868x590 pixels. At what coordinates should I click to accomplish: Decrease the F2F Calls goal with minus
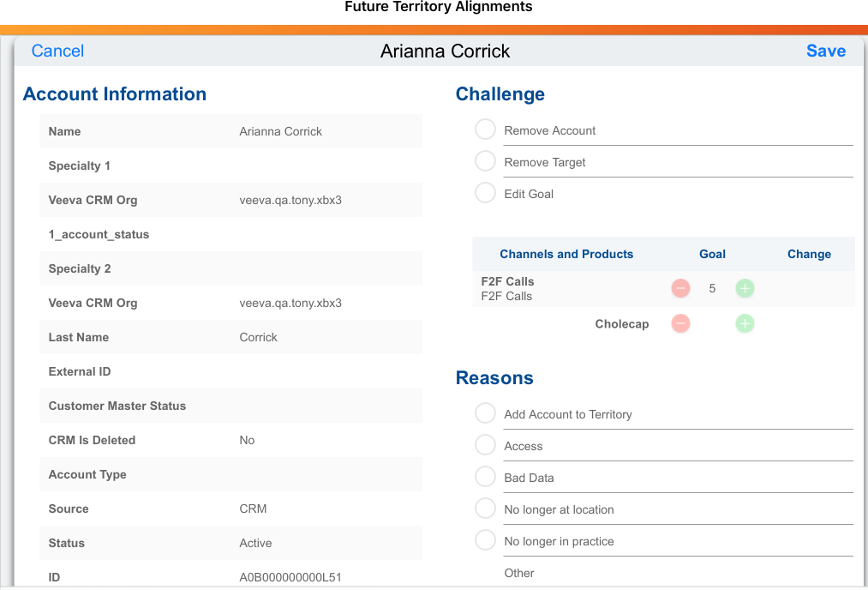pyautogui.click(x=680, y=289)
